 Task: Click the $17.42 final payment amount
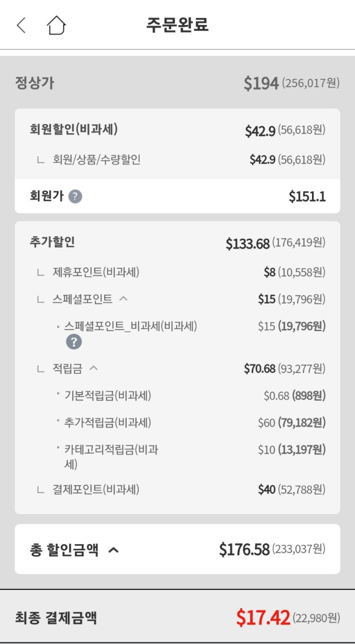263,618
